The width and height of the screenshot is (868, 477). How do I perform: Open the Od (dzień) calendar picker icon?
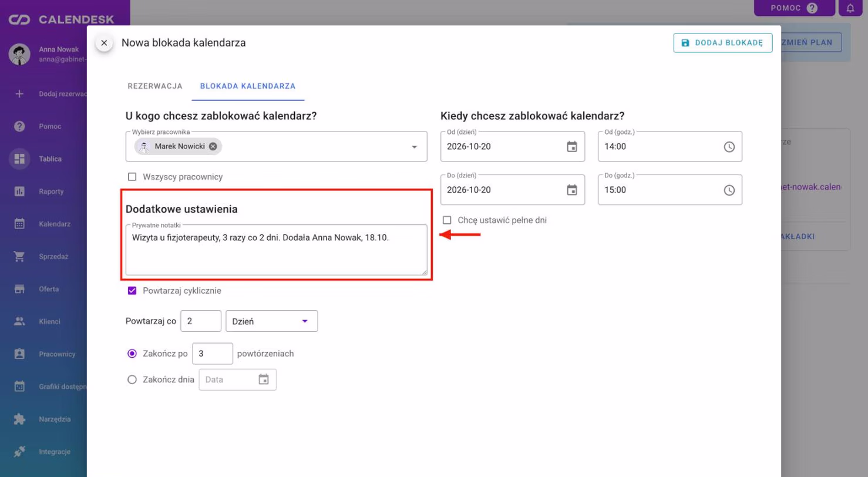572,147
